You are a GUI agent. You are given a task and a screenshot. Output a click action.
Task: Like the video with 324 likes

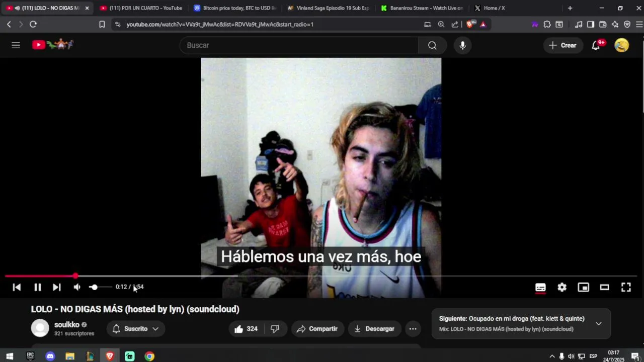pos(246,329)
